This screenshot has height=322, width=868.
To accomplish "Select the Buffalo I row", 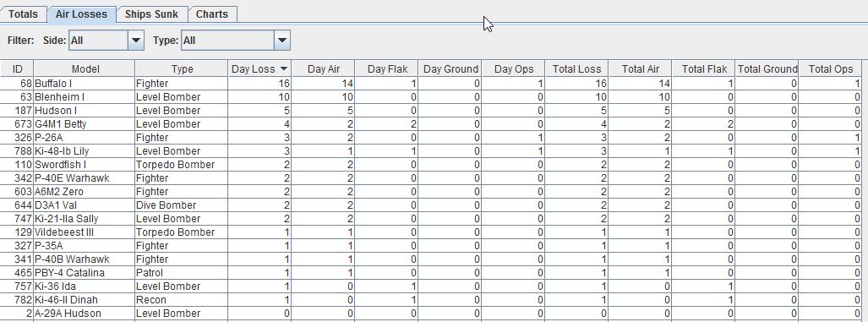I will click(x=431, y=84).
